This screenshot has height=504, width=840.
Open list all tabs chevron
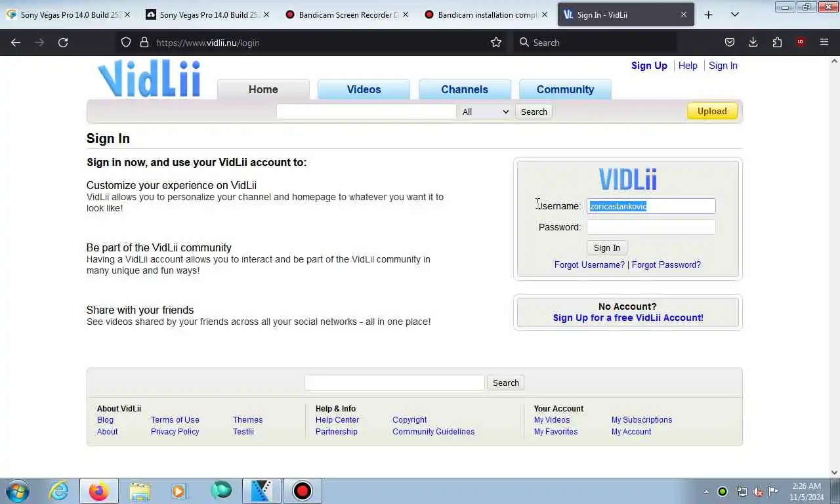click(735, 14)
